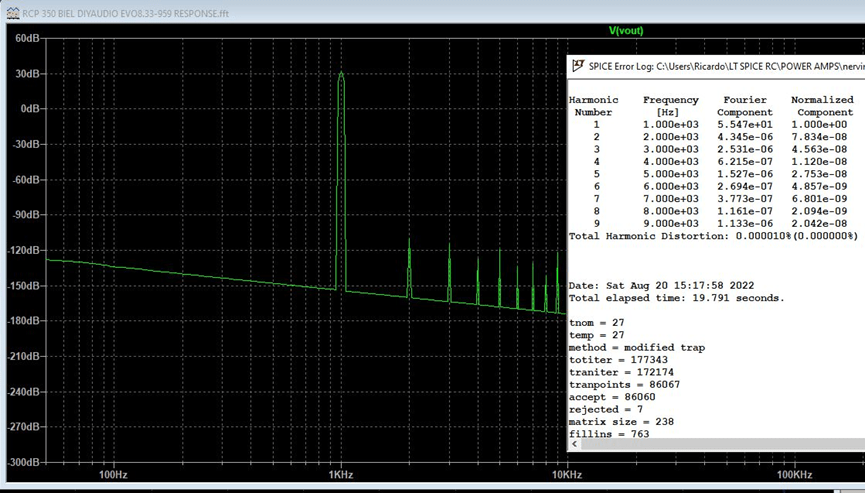The height and width of the screenshot is (493, 865).
Task: Click the 10KHz horizontal axis label
Action: [x=567, y=474]
